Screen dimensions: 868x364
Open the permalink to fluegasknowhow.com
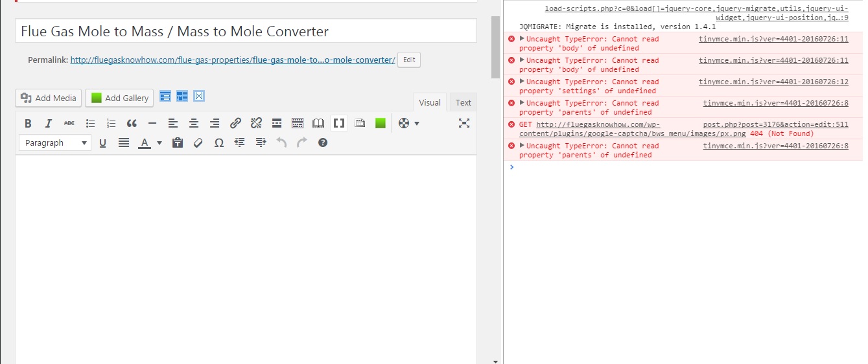point(233,60)
